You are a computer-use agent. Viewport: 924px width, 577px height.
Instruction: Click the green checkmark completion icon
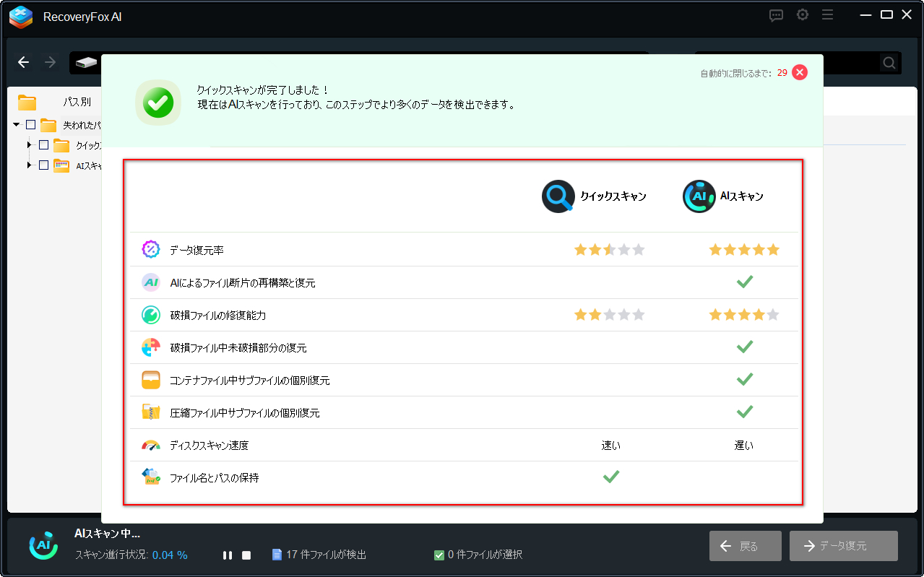click(158, 103)
